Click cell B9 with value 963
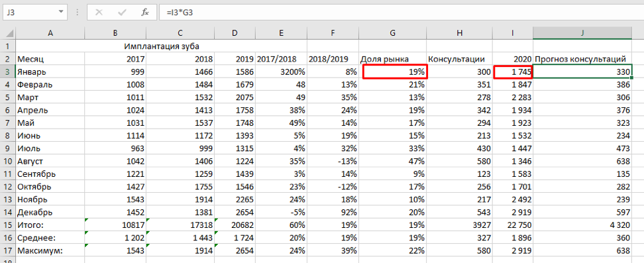This screenshot has height=263, width=644. click(115, 149)
